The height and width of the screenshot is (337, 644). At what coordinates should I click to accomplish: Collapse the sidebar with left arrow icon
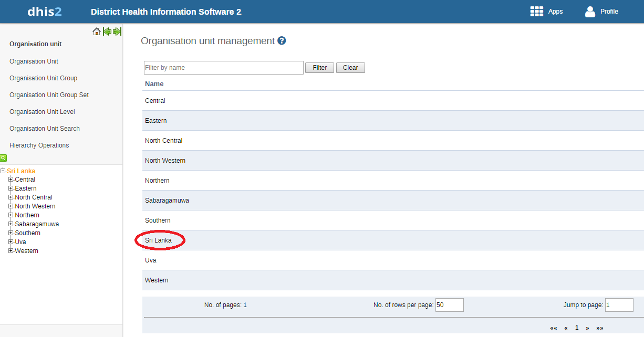click(x=107, y=31)
